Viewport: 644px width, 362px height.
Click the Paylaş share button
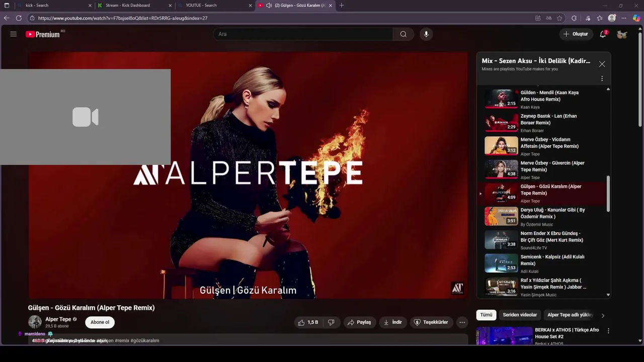[x=360, y=322]
